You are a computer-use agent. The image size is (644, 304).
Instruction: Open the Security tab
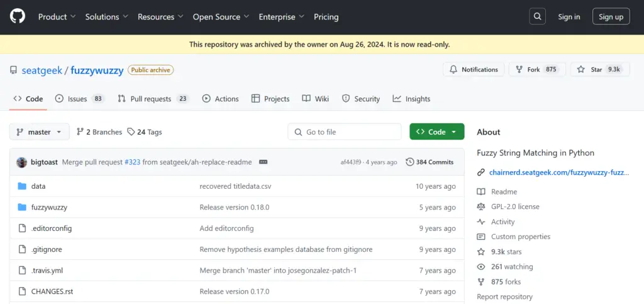click(x=361, y=99)
